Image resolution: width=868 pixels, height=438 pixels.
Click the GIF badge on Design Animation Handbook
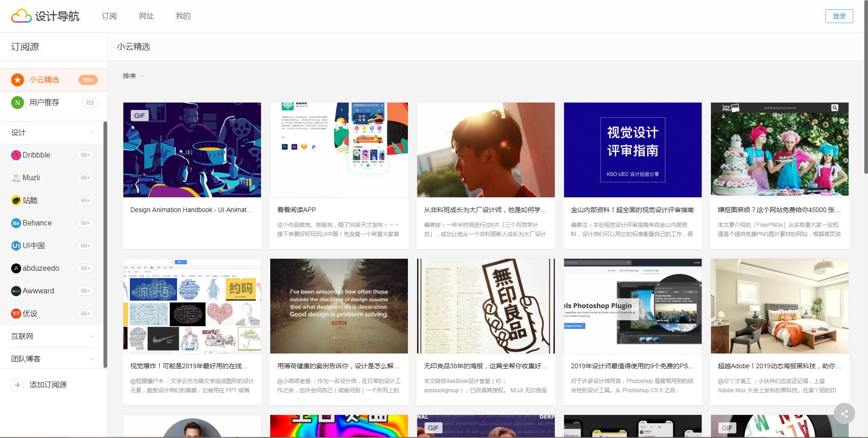140,116
